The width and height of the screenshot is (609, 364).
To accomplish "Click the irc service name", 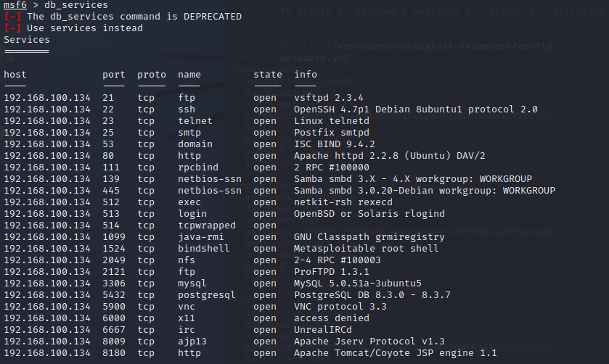I will (187, 330).
